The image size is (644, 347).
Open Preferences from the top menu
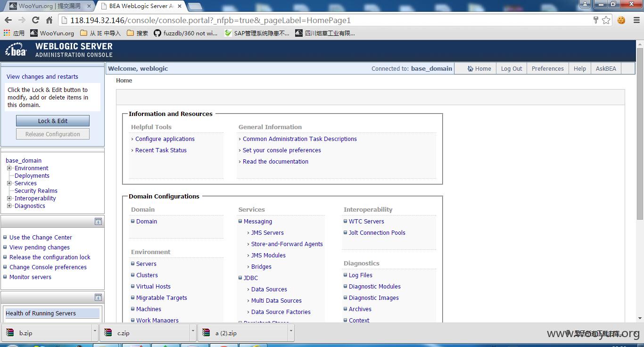[x=547, y=68]
